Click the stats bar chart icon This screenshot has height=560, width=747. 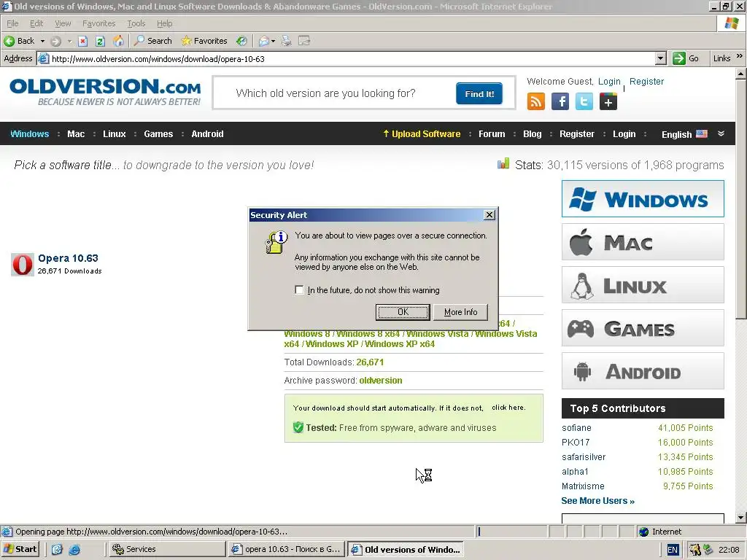click(x=503, y=164)
